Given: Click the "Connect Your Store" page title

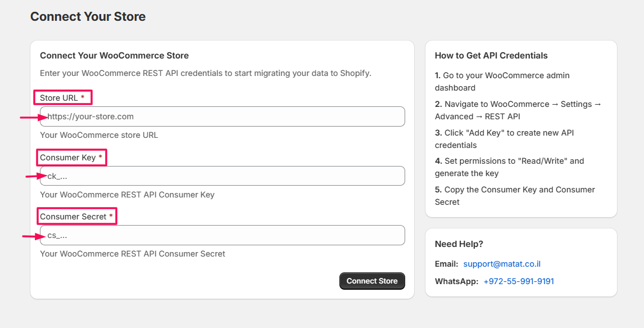Looking at the screenshot, I should click(x=88, y=17).
